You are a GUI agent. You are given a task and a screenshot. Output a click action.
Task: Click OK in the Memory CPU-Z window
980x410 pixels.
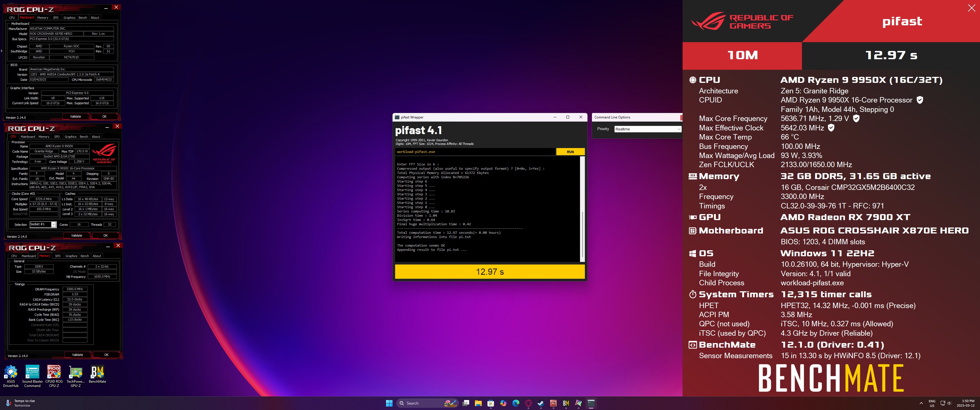pyautogui.click(x=107, y=355)
